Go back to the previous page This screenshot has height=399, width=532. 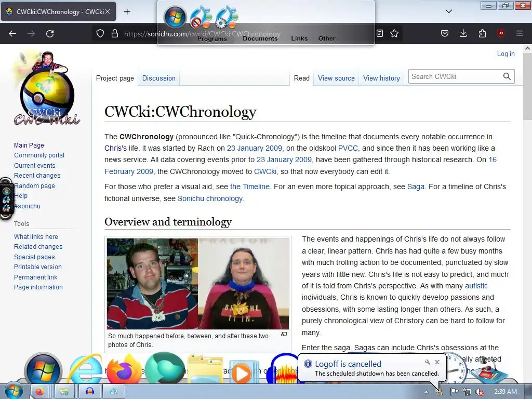12,34
